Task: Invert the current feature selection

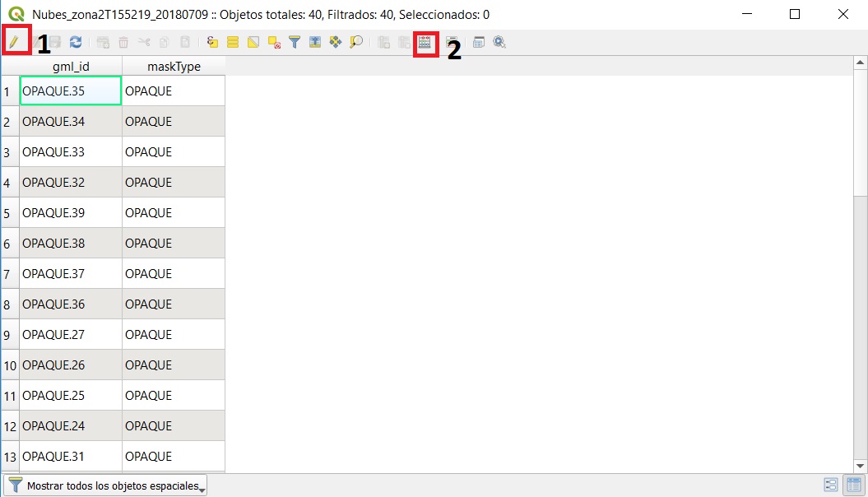Action: click(x=253, y=42)
